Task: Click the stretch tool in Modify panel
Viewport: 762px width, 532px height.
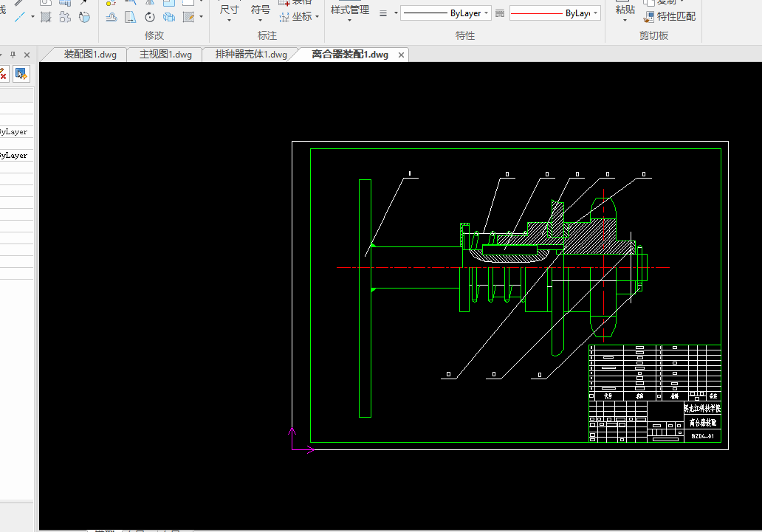Action: [131, 17]
